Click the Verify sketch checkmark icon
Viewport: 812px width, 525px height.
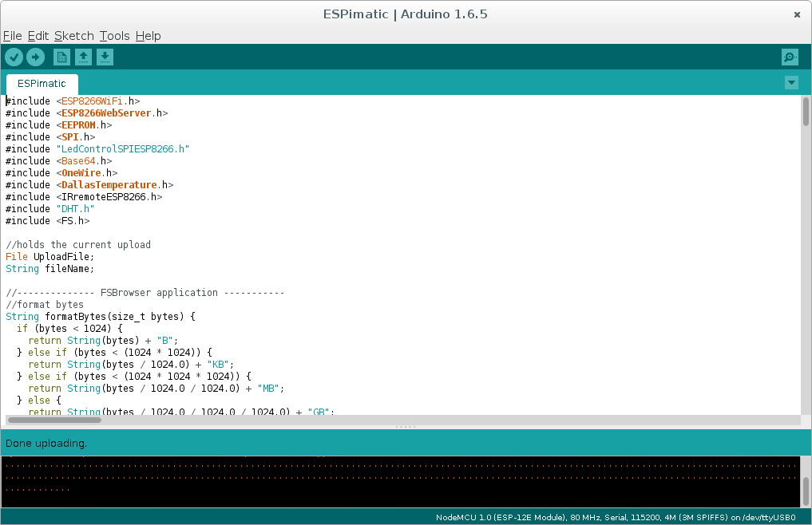tap(14, 57)
